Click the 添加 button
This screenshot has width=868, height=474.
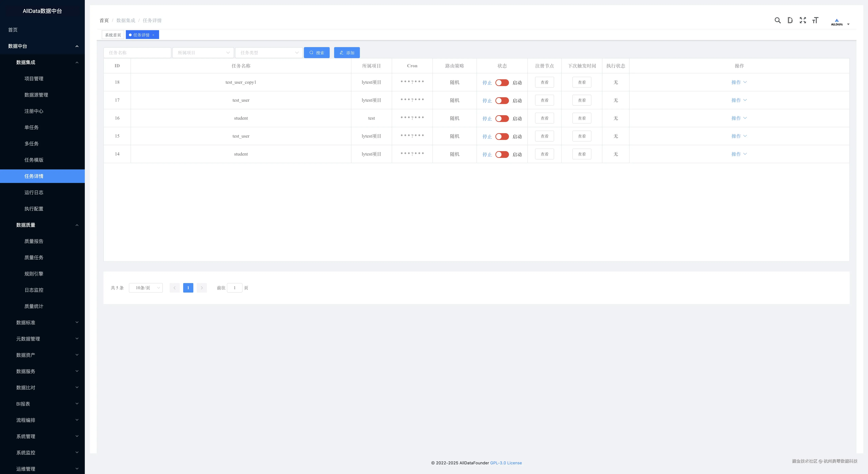(347, 53)
